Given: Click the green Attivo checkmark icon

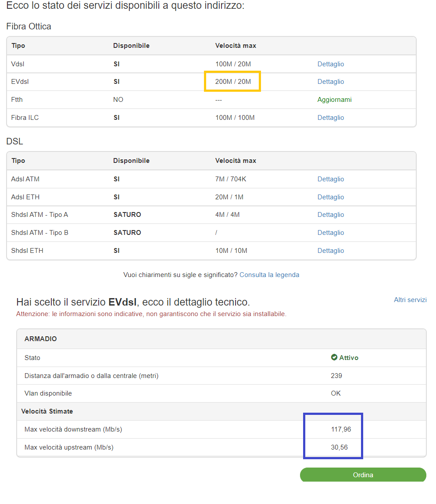Looking at the screenshot, I should pos(334,358).
